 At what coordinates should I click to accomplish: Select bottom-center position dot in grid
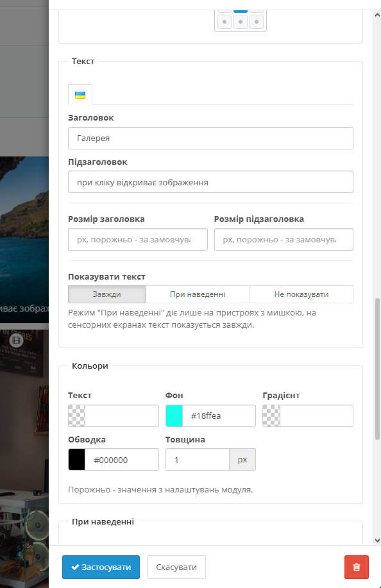241,22
